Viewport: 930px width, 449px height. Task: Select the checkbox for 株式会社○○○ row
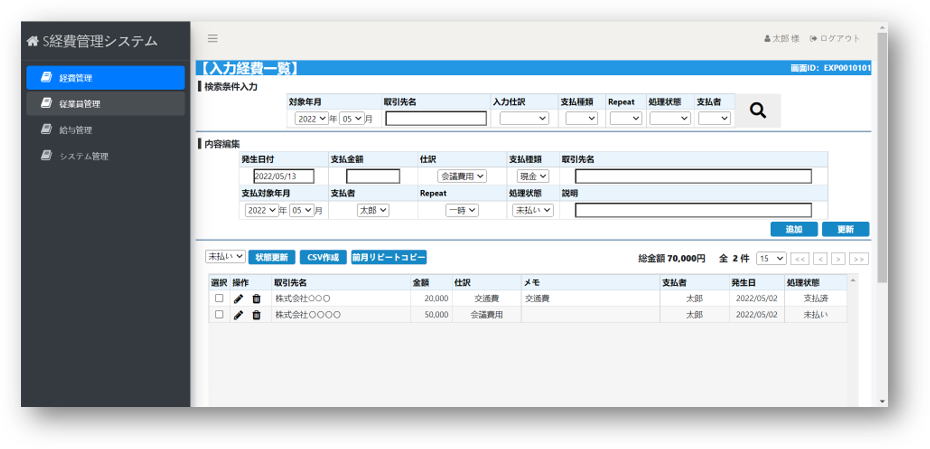pos(219,298)
